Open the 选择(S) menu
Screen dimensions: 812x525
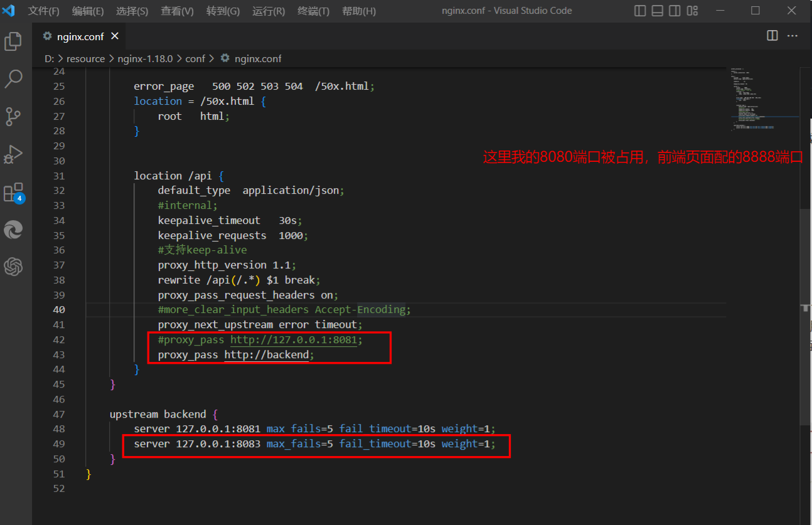pos(132,11)
